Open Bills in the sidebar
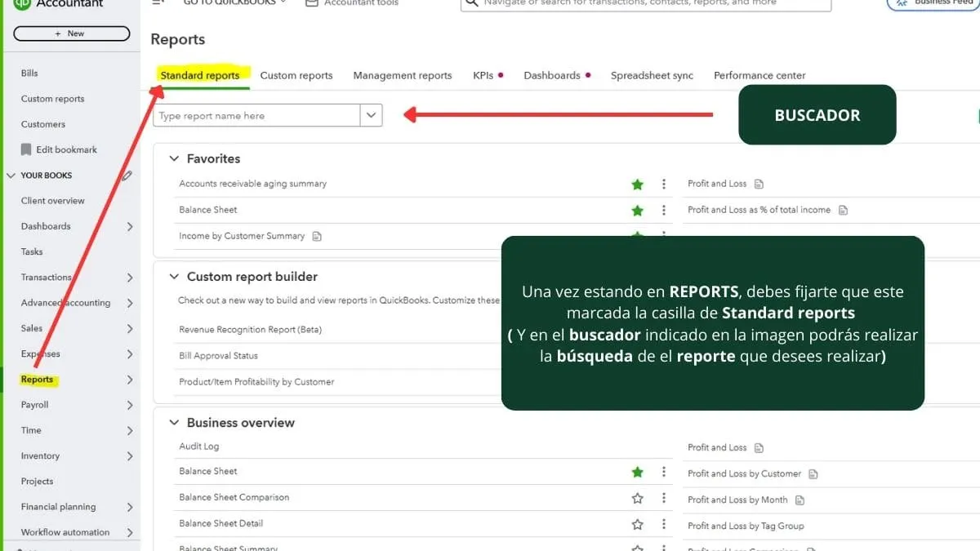Image resolution: width=980 pixels, height=551 pixels. 29,73
